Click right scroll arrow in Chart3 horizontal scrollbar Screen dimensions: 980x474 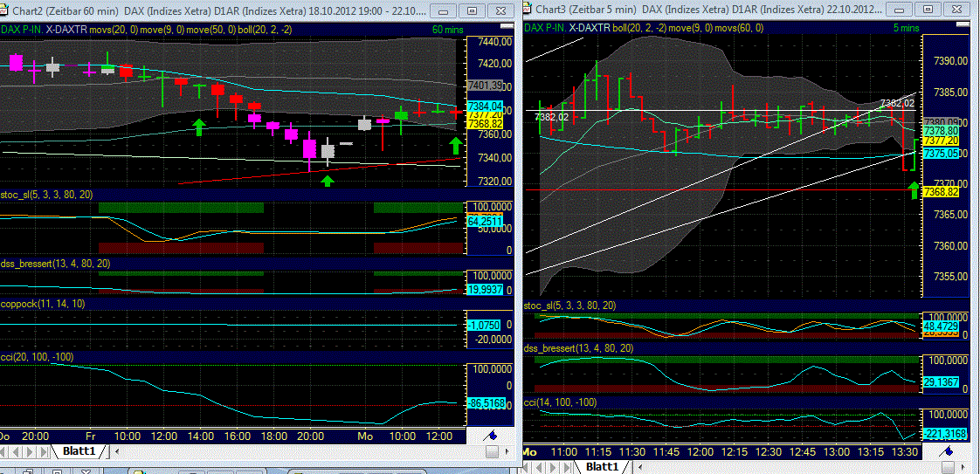tap(963, 466)
